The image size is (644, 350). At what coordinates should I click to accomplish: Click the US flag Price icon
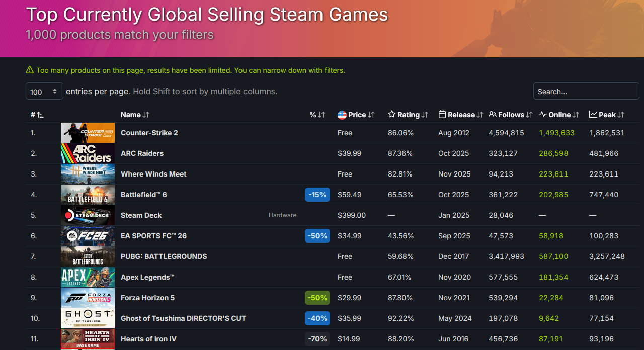pos(342,115)
